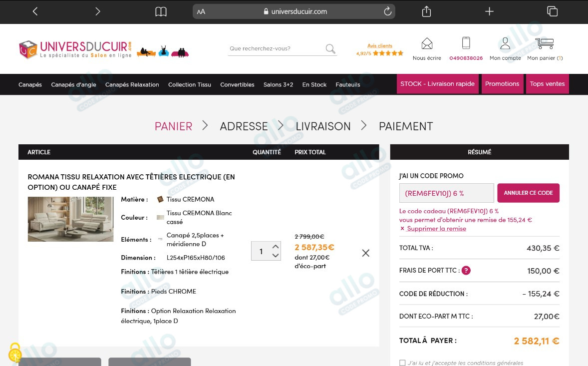Click the FRAIS DE PORT question mark help icon
Viewport: 588px width, 366px height.
[467, 271]
